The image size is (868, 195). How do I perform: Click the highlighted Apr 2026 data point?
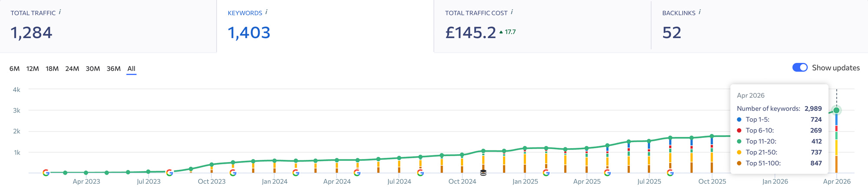836,110
